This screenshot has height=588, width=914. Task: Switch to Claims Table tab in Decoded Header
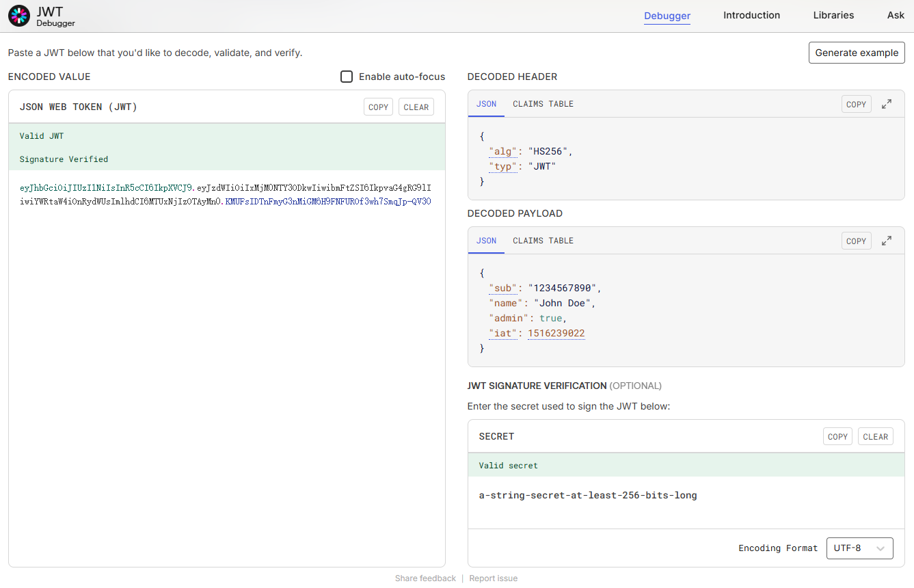tap(543, 104)
